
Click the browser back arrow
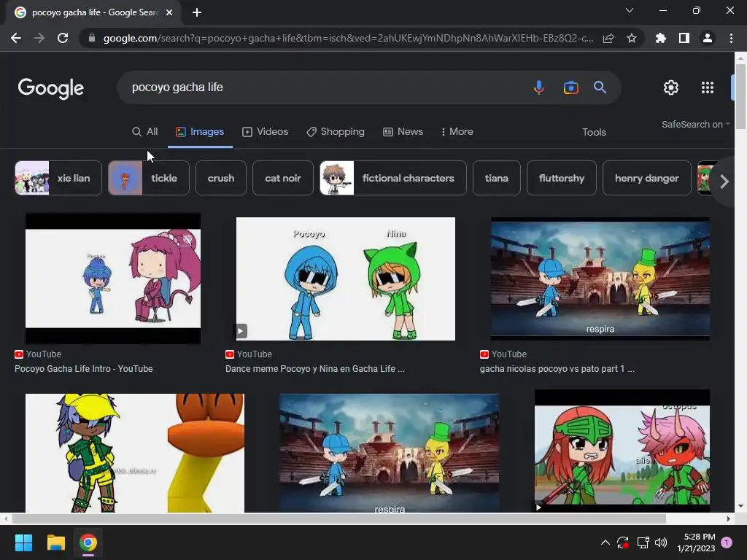(16, 38)
